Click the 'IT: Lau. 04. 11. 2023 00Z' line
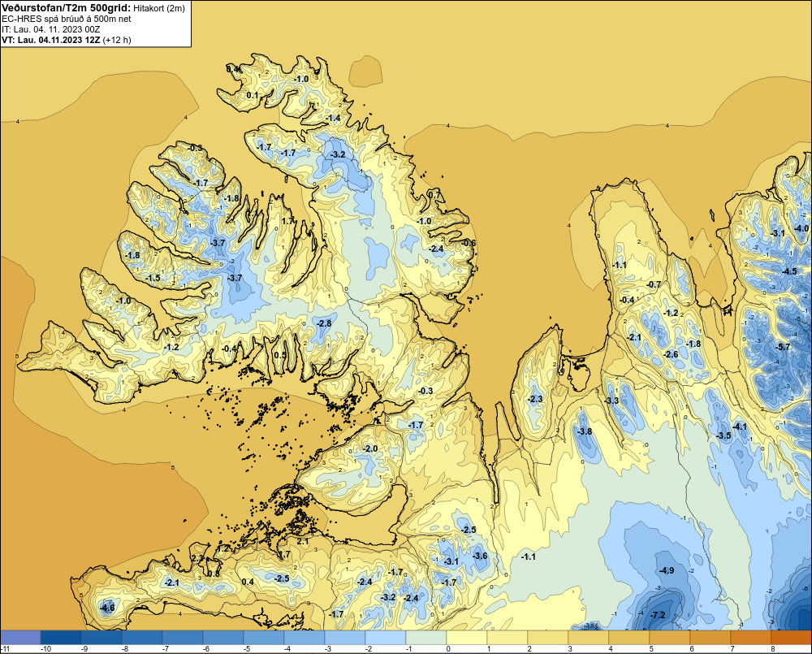 [50, 29]
